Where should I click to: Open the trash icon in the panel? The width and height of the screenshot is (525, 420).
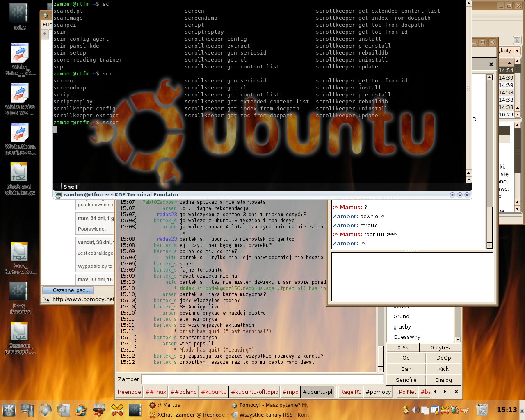[x=483, y=410]
